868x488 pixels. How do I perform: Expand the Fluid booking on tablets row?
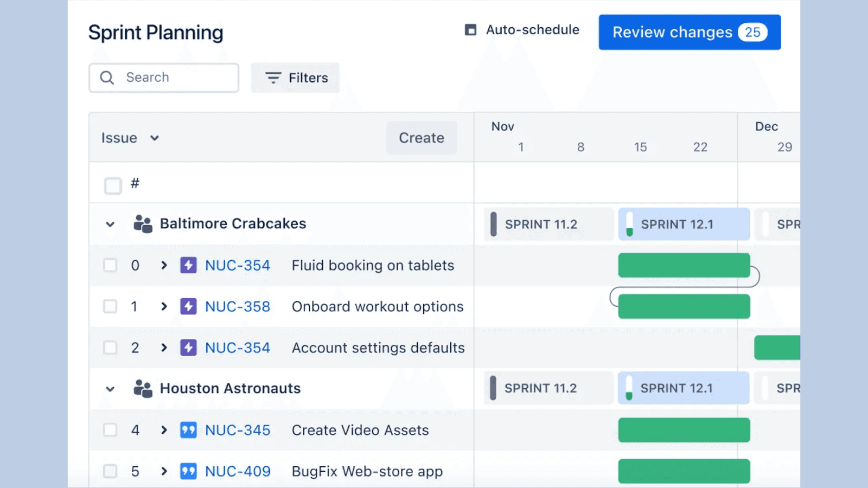[164, 265]
